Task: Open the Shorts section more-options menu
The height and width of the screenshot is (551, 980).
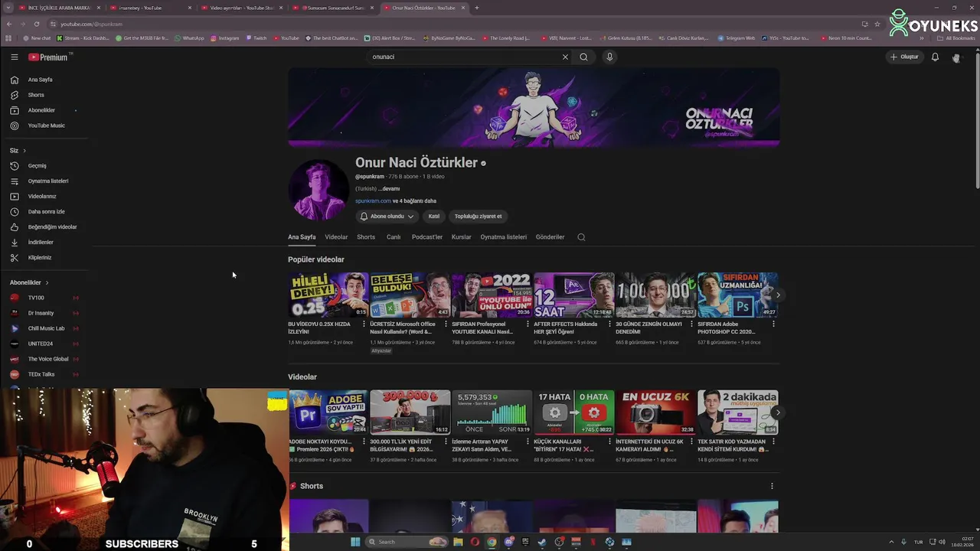Action: (x=772, y=486)
